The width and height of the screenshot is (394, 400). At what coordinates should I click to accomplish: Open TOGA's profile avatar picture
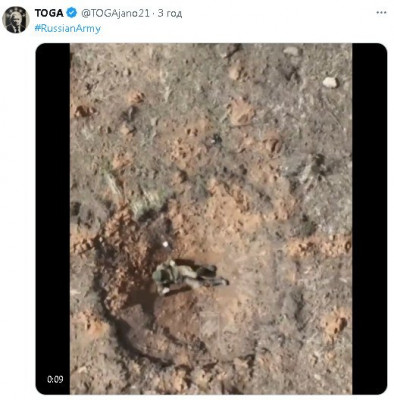[16, 20]
